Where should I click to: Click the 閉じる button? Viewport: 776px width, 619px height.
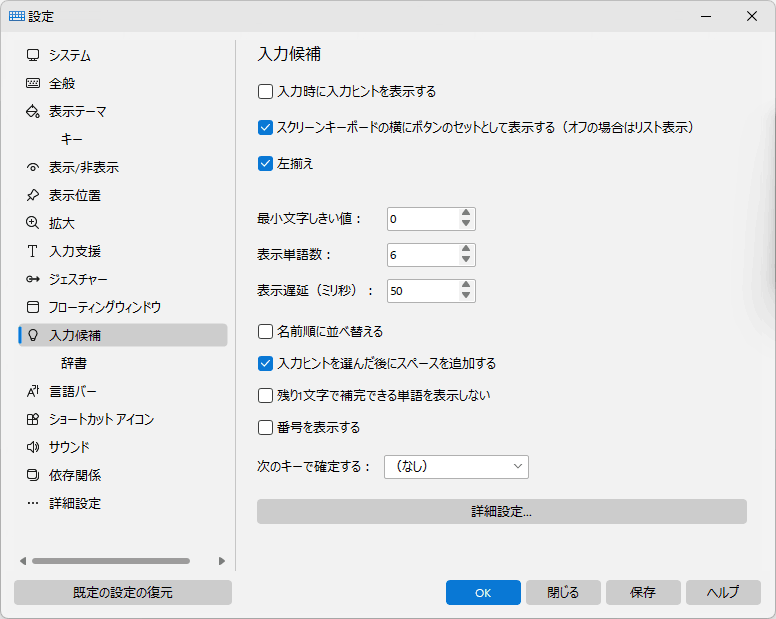(563, 592)
